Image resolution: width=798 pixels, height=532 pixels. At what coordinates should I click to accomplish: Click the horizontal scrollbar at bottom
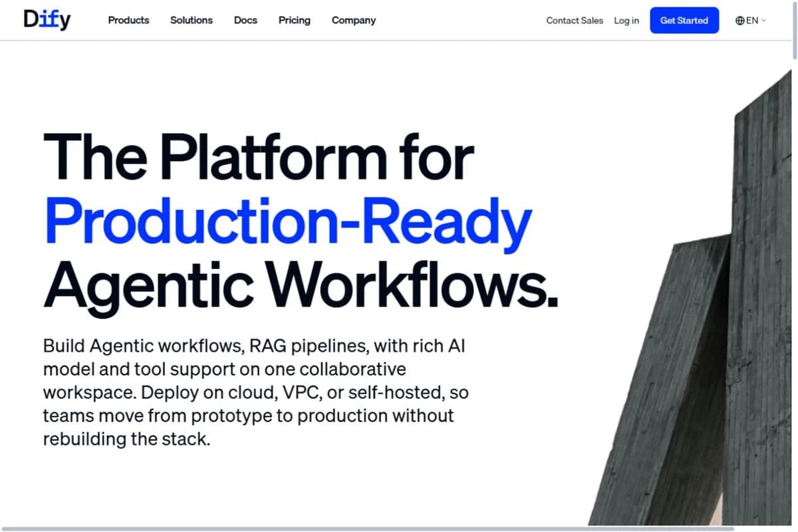click(x=368, y=529)
